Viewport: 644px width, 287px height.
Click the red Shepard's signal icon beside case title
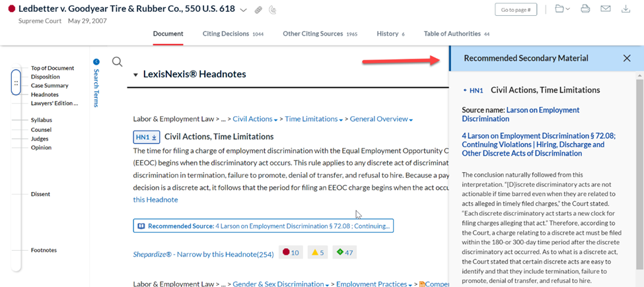[11, 9]
